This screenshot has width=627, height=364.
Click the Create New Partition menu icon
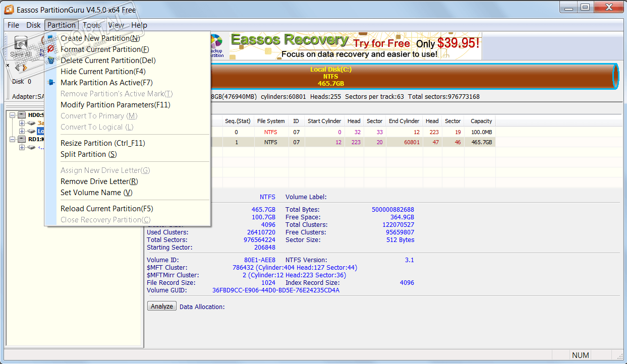click(x=50, y=38)
